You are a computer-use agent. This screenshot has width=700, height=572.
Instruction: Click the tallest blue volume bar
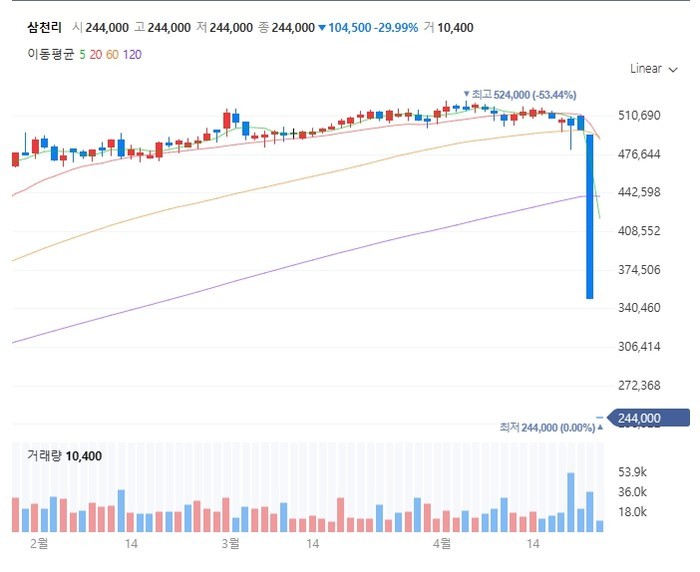click(x=571, y=502)
